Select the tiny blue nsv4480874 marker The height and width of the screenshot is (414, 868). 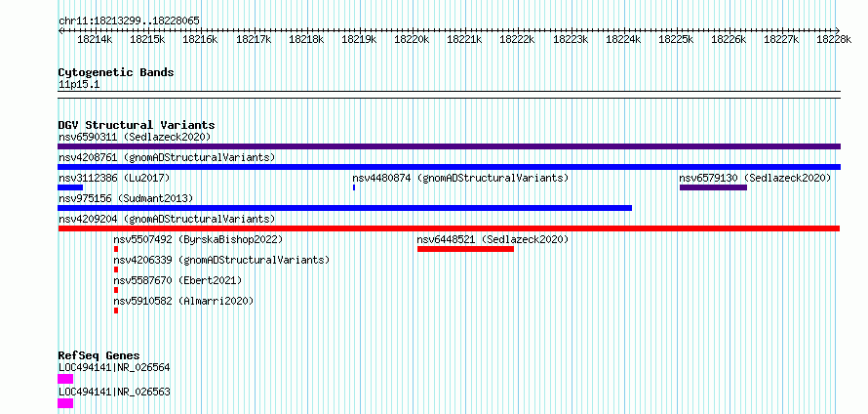pos(354,187)
